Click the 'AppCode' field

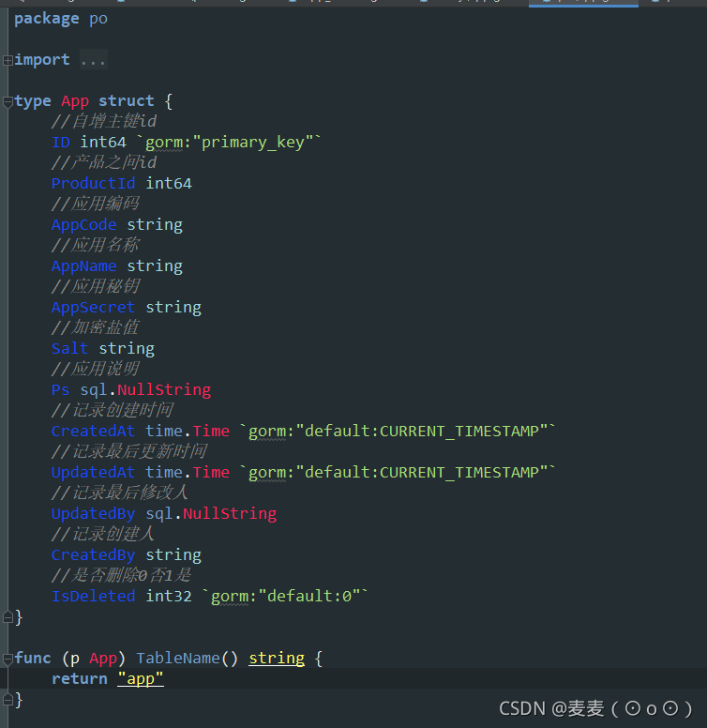click(84, 224)
